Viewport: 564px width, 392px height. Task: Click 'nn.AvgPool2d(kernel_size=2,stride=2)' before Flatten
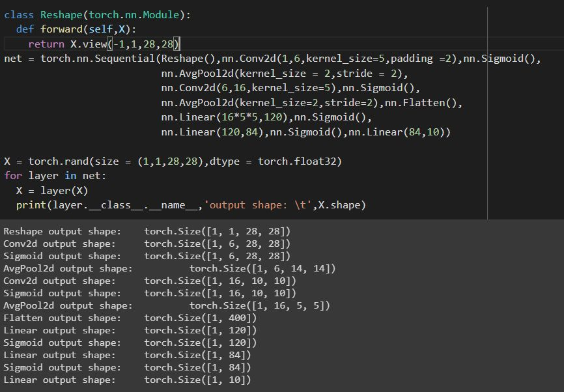[x=270, y=104]
